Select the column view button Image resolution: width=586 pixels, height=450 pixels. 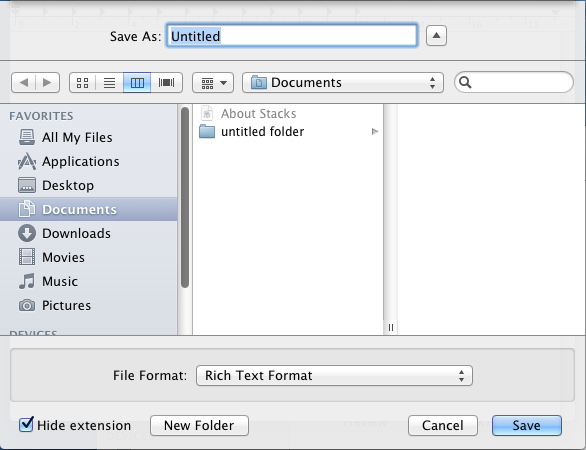pyautogui.click(x=137, y=83)
